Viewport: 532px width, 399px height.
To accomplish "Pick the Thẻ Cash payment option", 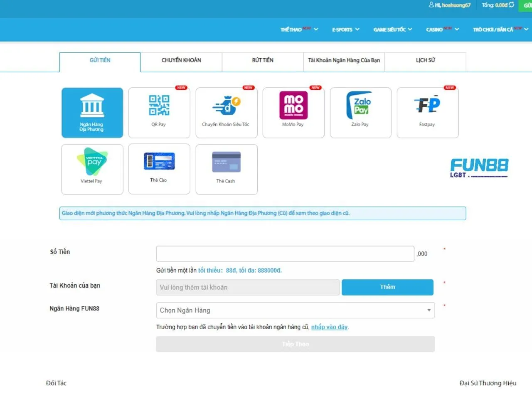I will coord(227,169).
